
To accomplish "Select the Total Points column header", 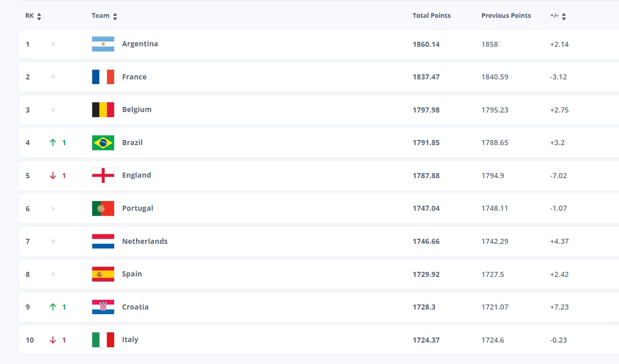I will (432, 16).
